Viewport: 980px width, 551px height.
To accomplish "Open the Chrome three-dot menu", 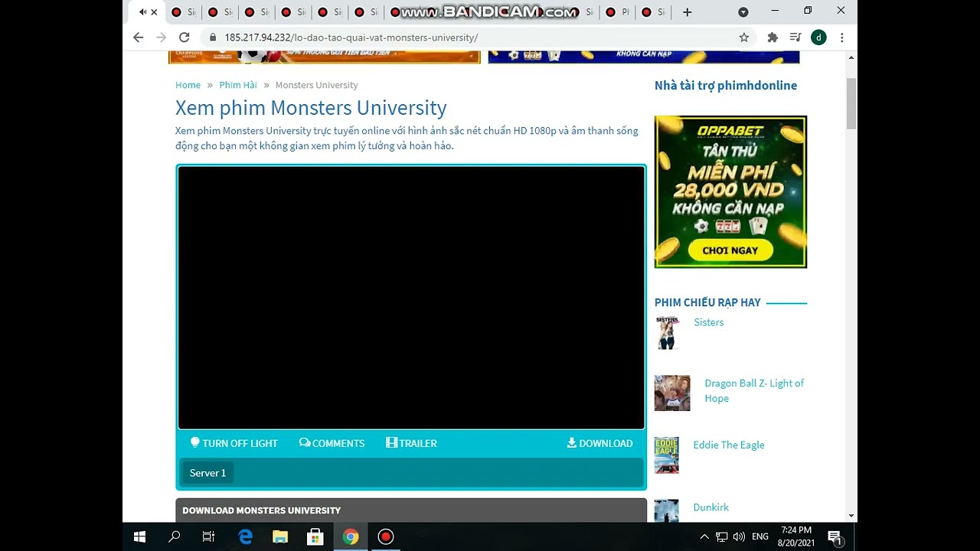I will 841,37.
